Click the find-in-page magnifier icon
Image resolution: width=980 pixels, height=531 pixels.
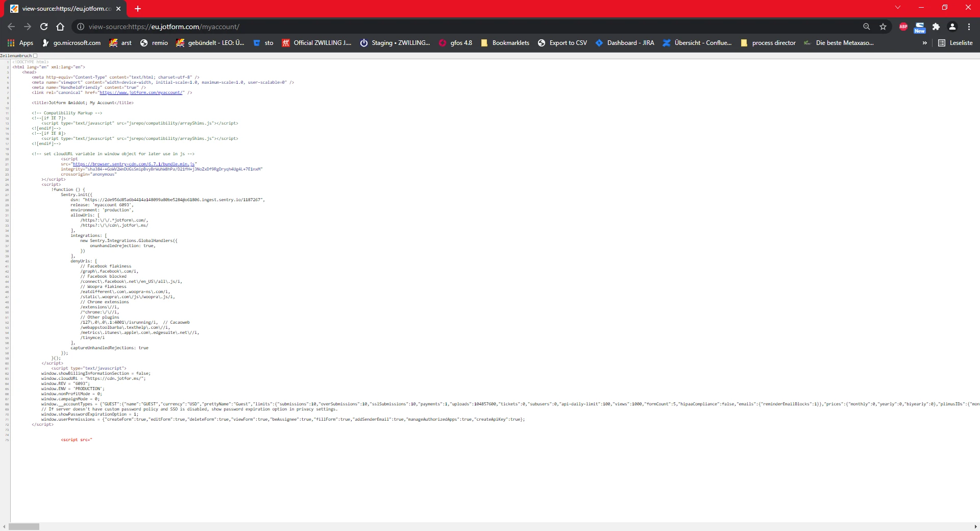pos(867,27)
